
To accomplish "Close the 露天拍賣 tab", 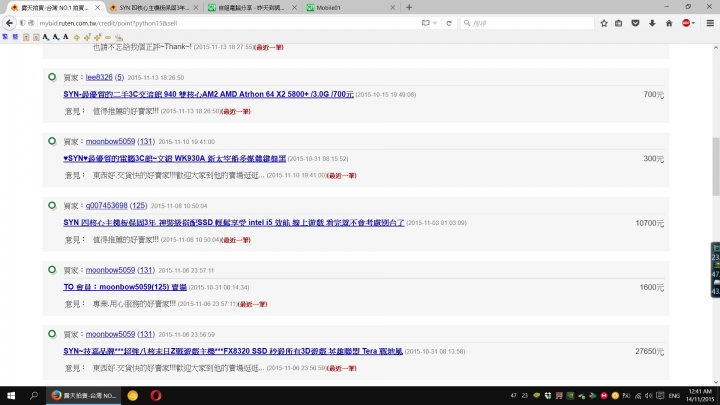I will tap(97, 7).
